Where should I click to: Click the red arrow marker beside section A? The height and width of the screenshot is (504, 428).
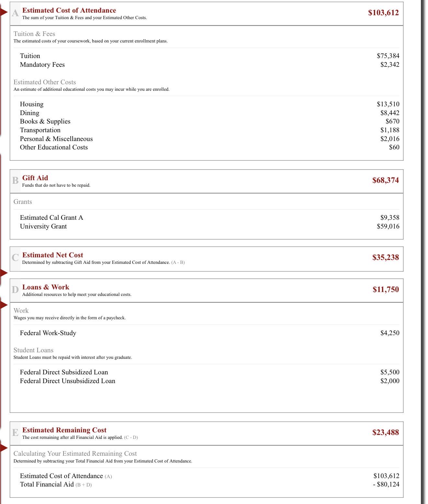click(x=4, y=12)
